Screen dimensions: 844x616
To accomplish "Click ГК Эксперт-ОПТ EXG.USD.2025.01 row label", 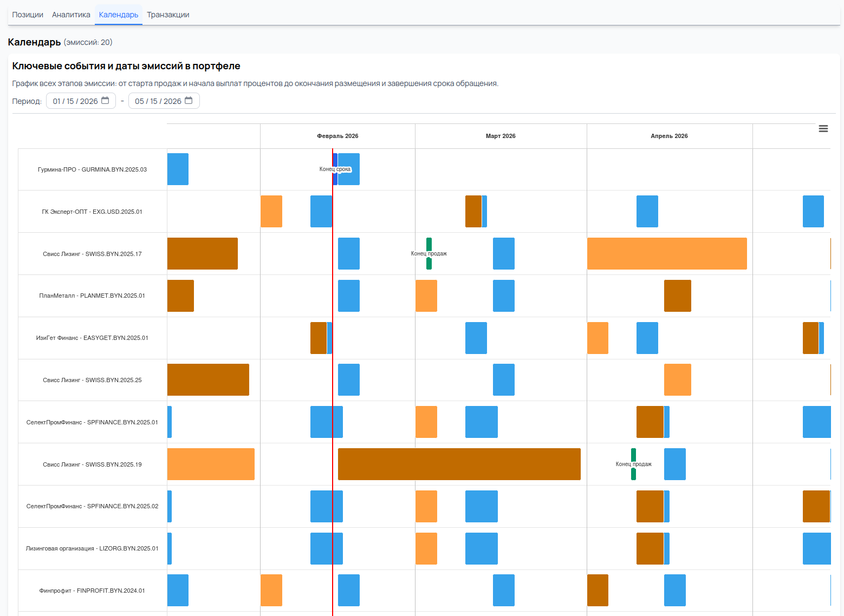I will point(92,212).
